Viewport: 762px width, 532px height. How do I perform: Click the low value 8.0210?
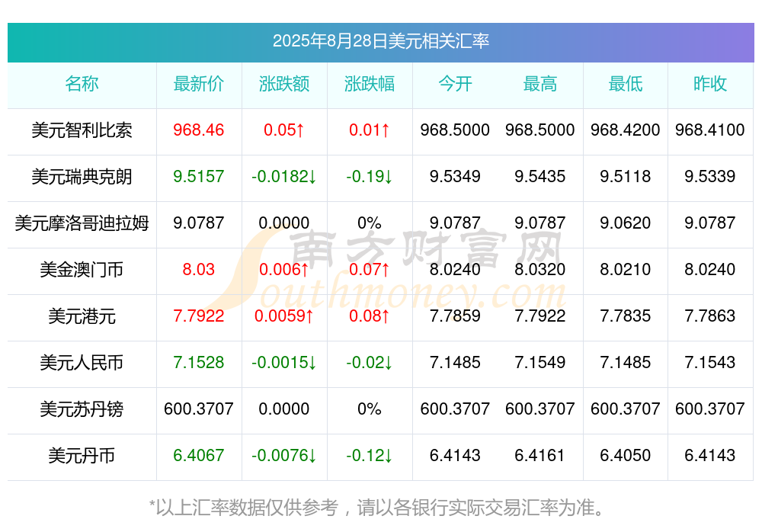(x=626, y=269)
